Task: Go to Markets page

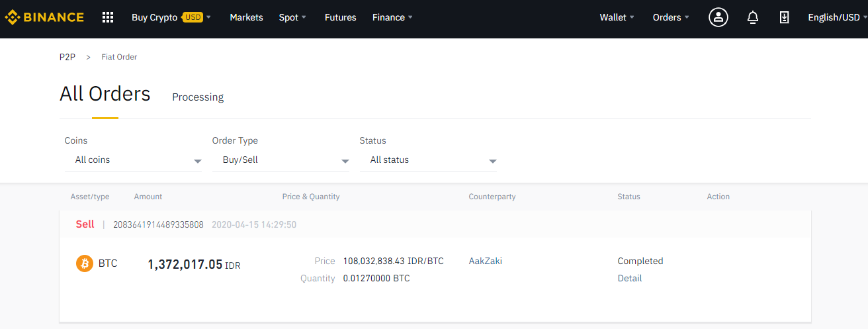Action: pos(246,17)
